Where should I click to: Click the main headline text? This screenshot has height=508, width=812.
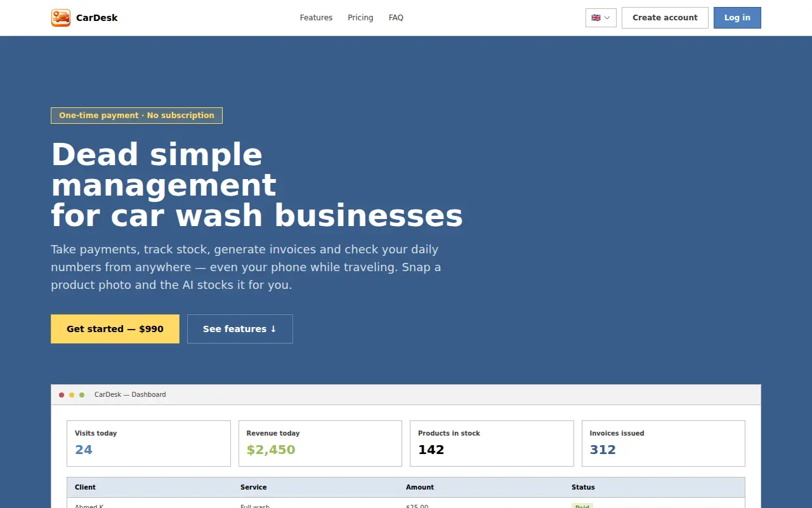click(257, 185)
